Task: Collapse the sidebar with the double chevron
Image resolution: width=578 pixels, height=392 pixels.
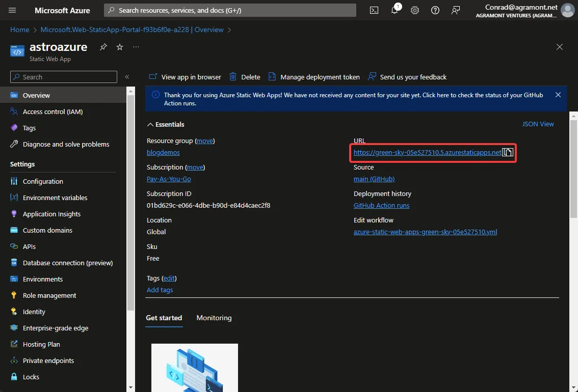Action: pos(127,77)
